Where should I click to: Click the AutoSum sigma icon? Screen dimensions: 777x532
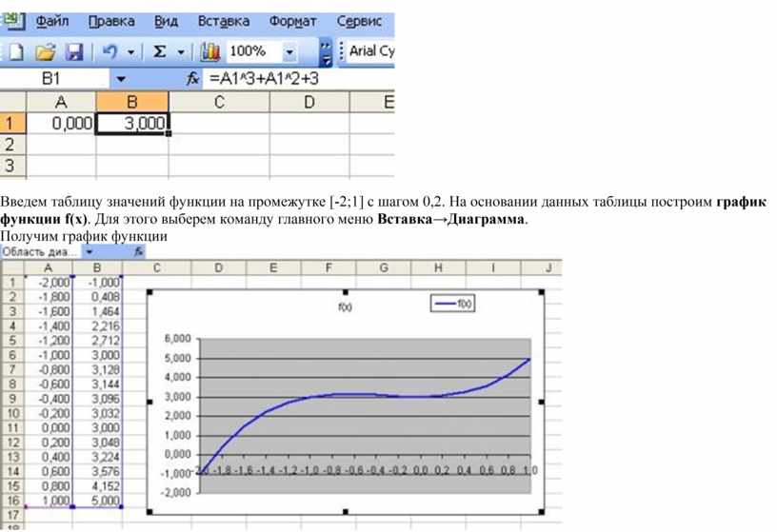pyautogui.click(x=160, y=52)
